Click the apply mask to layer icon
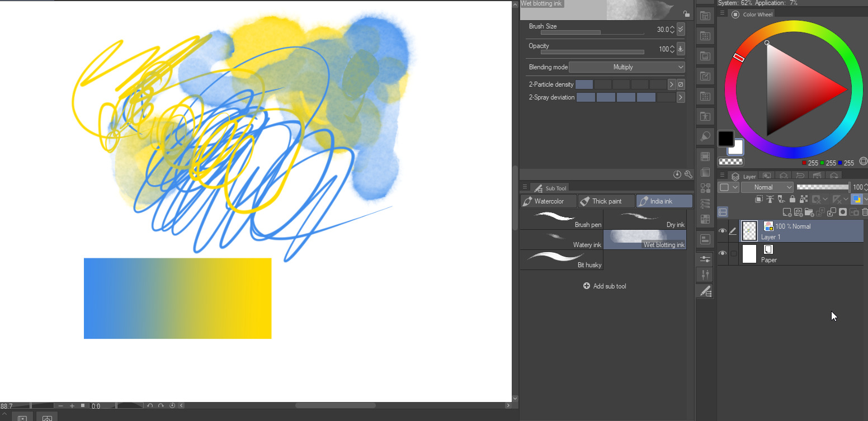The width and height of the screenshot is (868, 421). [x=854, y=212]
